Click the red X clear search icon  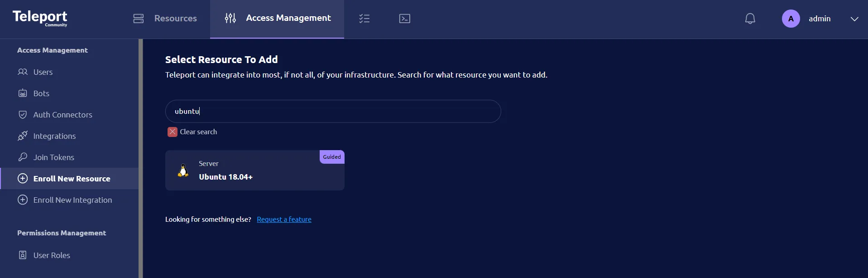(173, 132)
